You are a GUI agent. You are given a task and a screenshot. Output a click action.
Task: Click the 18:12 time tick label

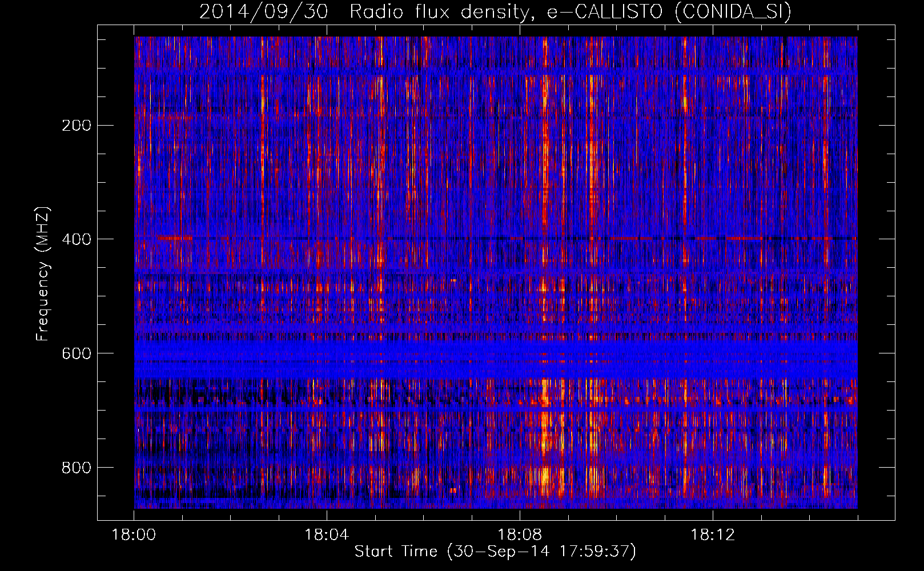(x=713, y=535)
